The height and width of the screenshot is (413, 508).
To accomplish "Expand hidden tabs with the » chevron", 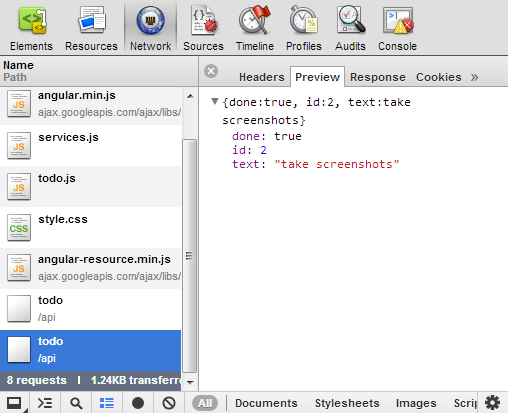I will 474,78.
